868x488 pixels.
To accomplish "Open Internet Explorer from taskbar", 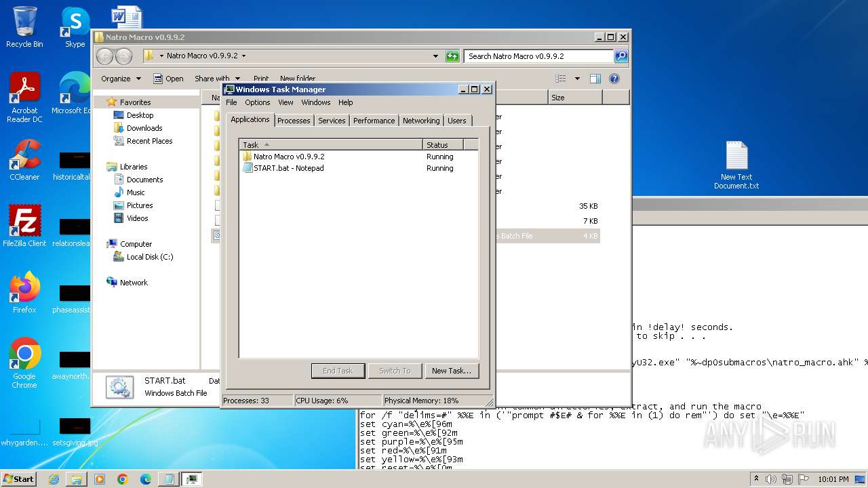I will click(54, 479).
